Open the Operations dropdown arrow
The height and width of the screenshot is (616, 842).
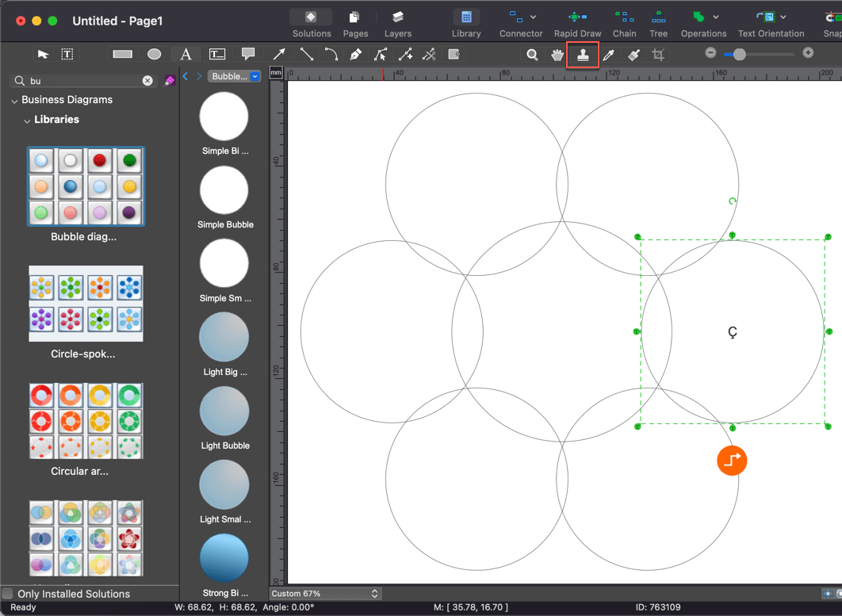[716, 17]
